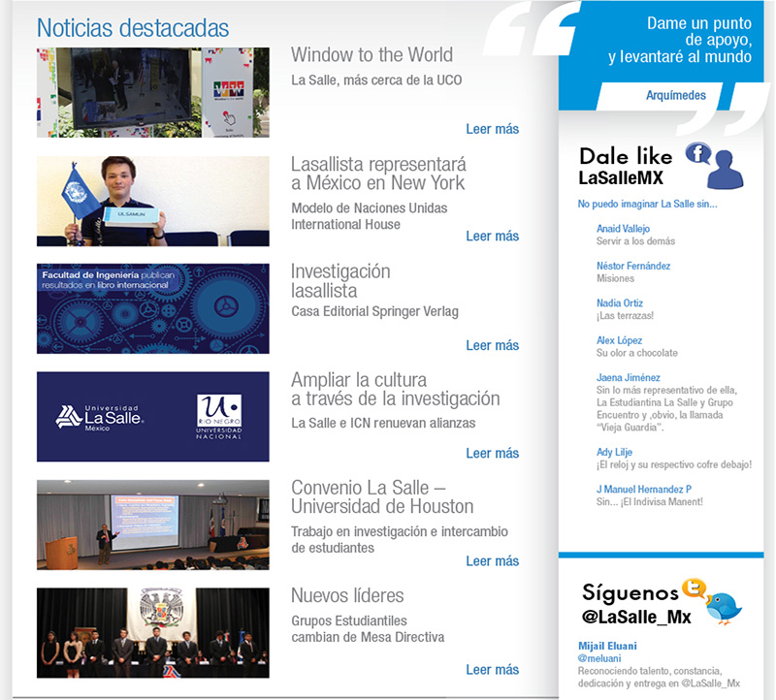This screenshot has width=776, height=700.
Task: Click Leer más for Lasallista representará a México
Action: coord(492,236)
